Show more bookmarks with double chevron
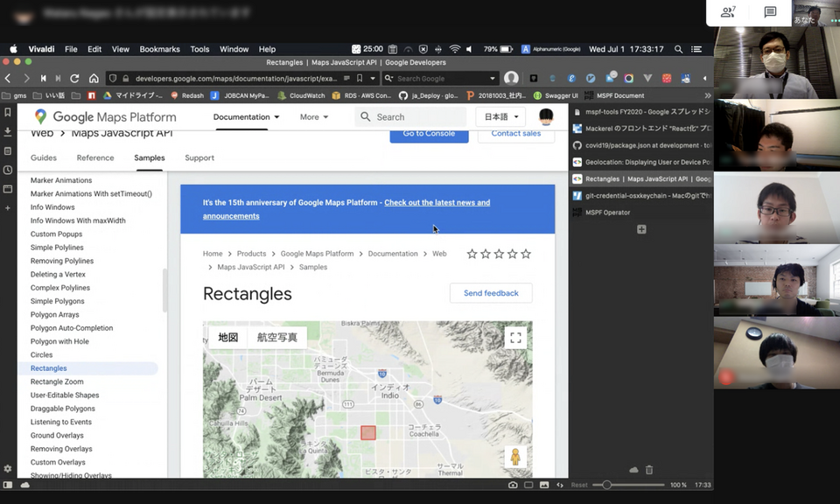This screenshot has height=504, width=840. pyautogui.click(x=708, y=95)
